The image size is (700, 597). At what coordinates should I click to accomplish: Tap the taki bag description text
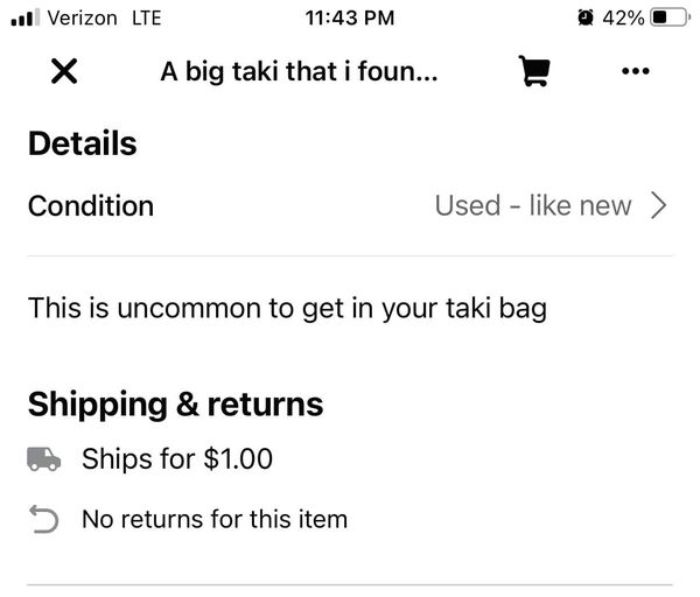[287, 308]
